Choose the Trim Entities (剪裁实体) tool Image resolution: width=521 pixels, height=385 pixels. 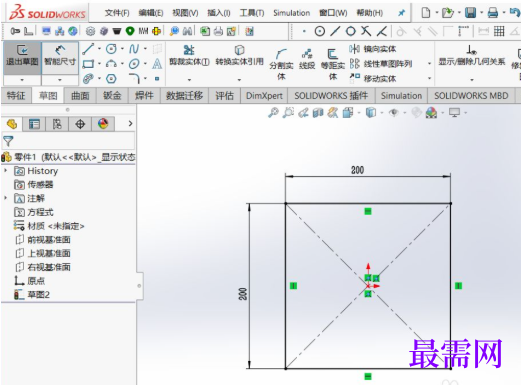point(189,56)
